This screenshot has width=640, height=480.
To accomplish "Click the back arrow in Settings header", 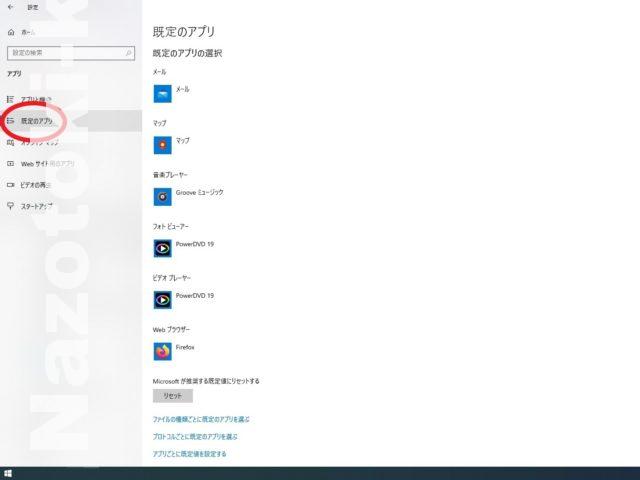I will [x=10, y=7].
